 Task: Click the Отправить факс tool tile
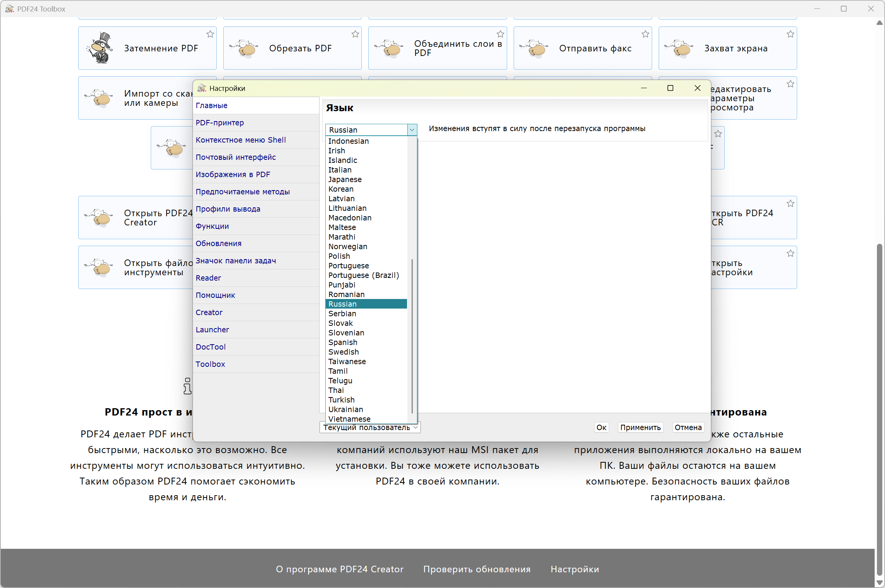coord(583,48)
